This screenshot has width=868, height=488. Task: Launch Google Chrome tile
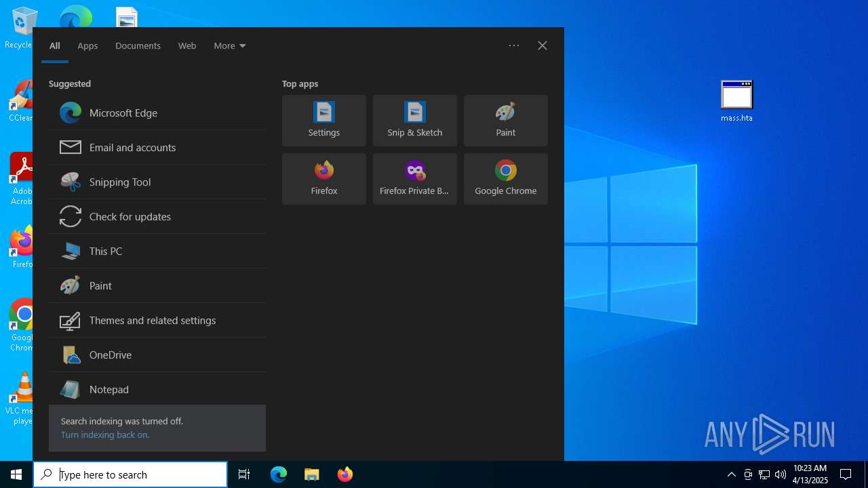(x=506, y=179)
